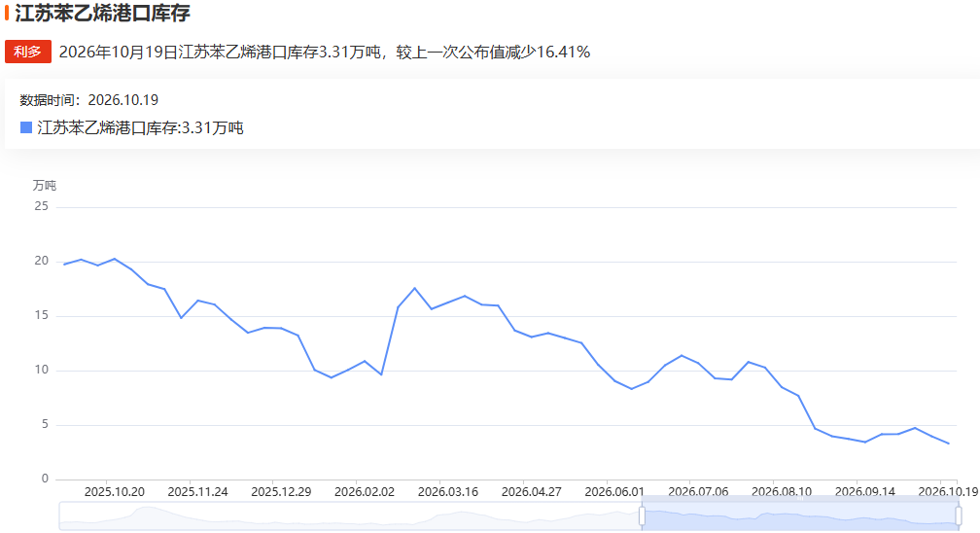Click the y-axis value 25

(x=41, y=206)
